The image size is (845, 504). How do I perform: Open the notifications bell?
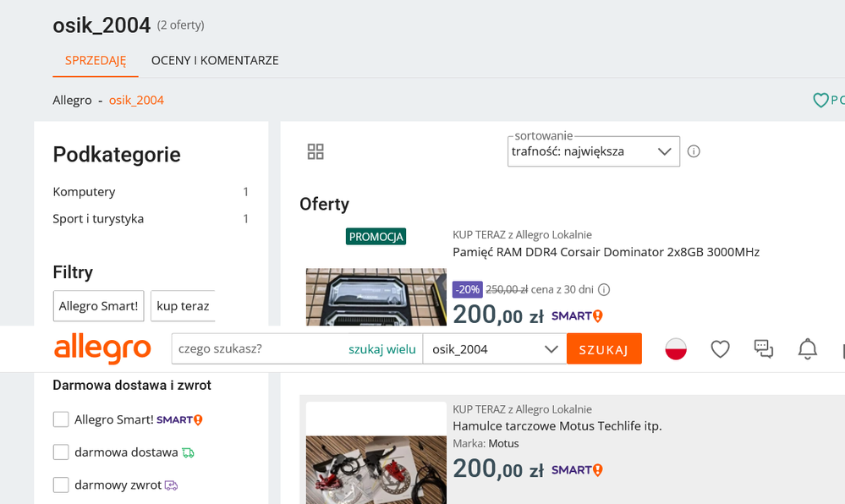pyautogui.click(x=808, y=348)
